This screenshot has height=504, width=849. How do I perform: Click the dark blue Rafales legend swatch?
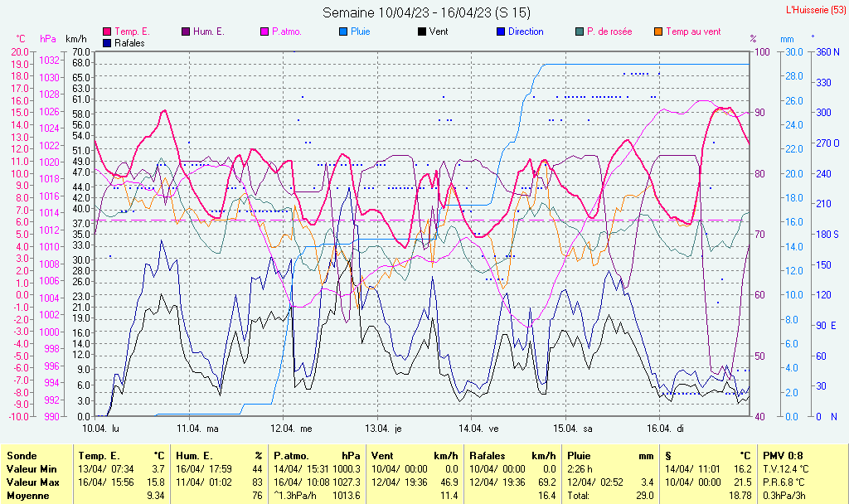coord(107,43)
